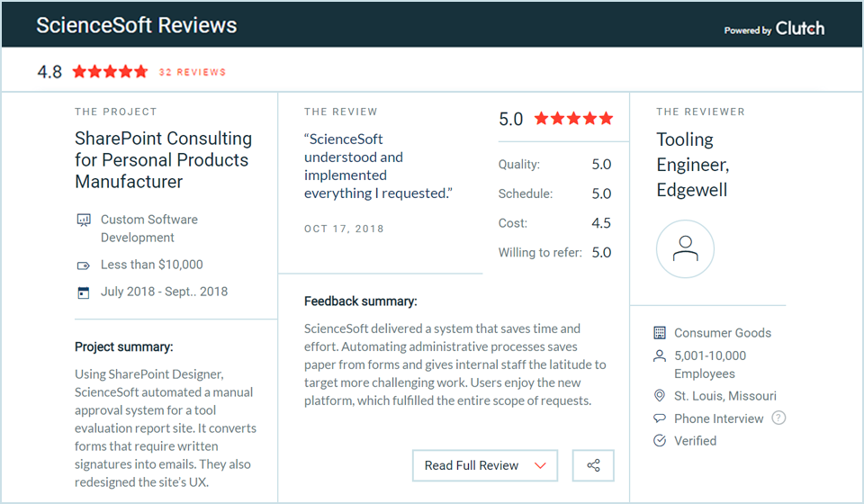Viewport: 864px width, 504px height.
Task: Click the Tooling Engineer, Edgewell reviewer name
Action: pos(692,165)
